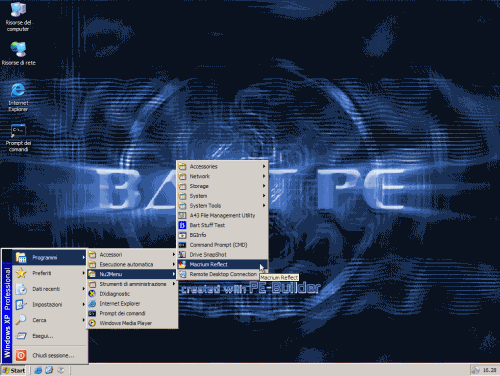The image size is (500, 376).
Task: Launch Prompt dei comandi from Programmi submenu
Action: 132,313
